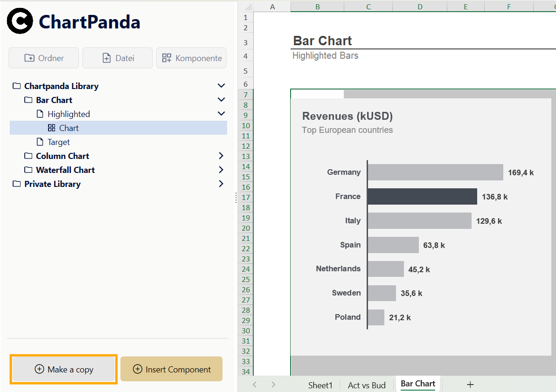Open the Target file in the library

(x=58, y=142)
